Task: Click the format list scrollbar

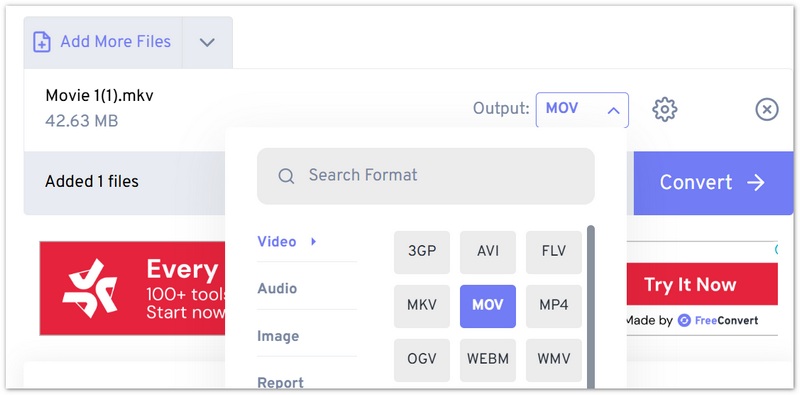Action: tap(591, 306)
